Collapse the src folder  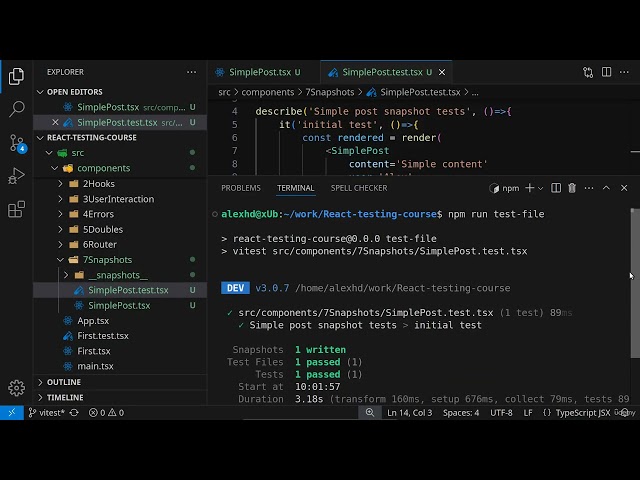point(120,153)
